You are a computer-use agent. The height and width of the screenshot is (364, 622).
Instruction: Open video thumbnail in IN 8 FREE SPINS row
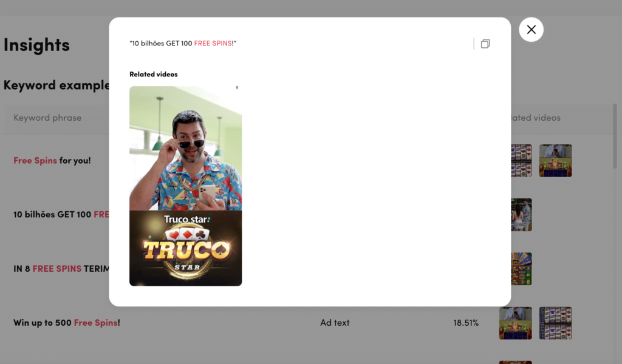tap(521, 269)
